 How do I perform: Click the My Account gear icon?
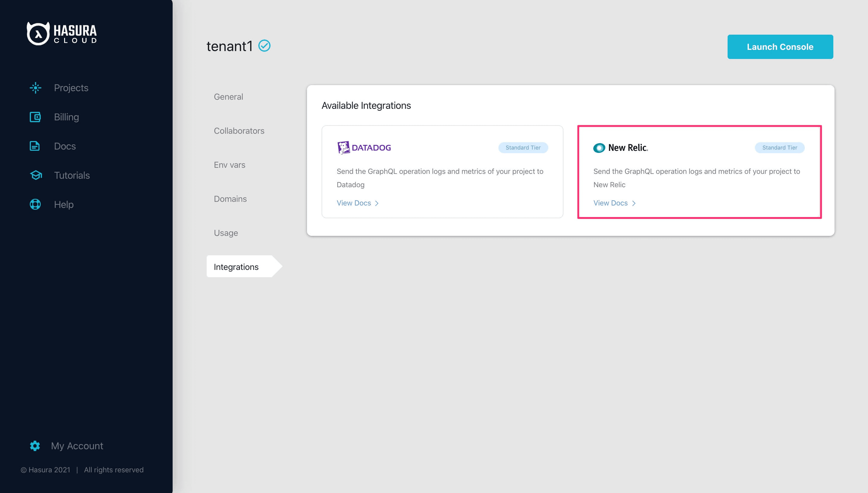pos(35,446)
